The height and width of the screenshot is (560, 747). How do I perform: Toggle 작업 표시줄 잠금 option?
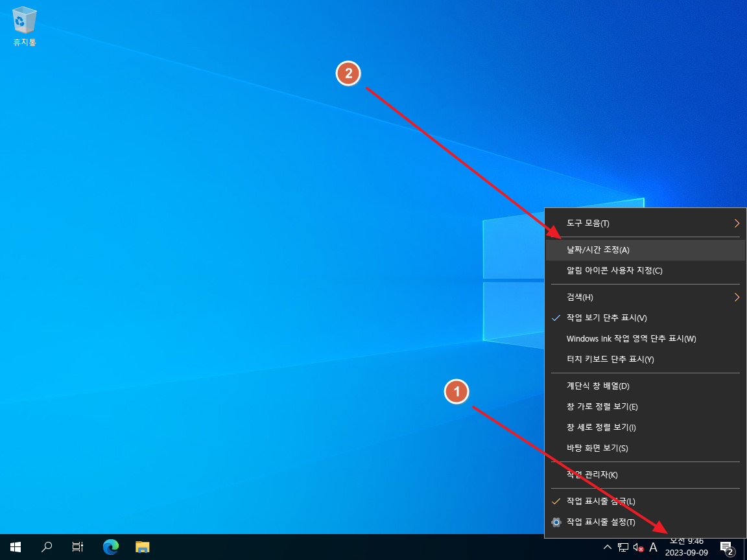(600, 502)
